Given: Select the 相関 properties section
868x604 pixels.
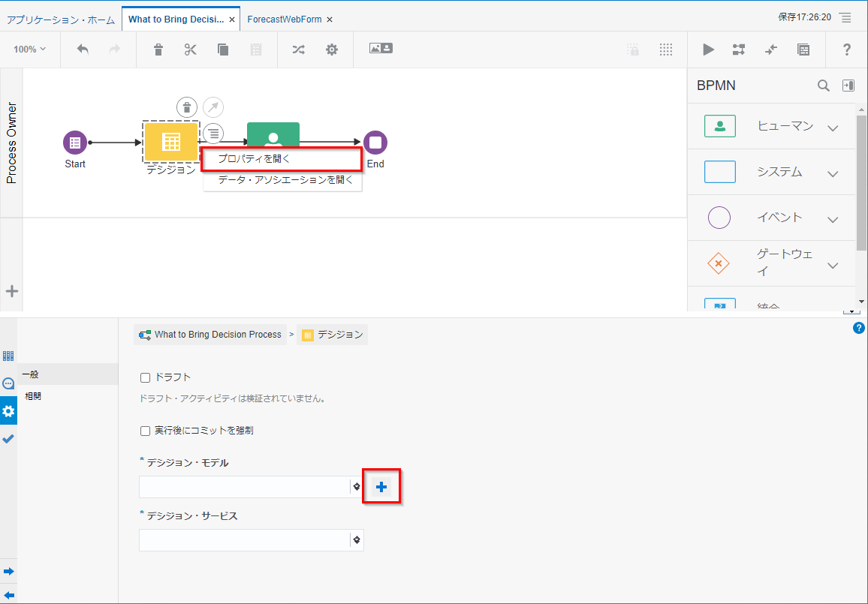Looking at the screenshot, I should click(33, 395).
